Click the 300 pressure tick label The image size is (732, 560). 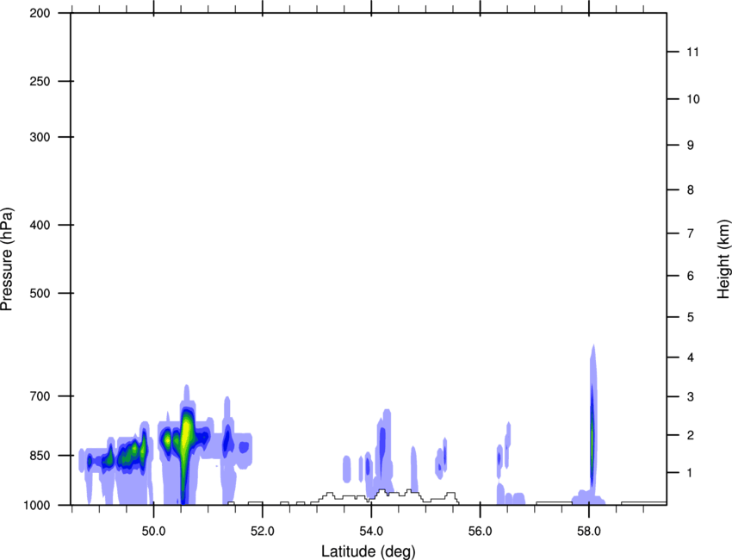(40, 137)
